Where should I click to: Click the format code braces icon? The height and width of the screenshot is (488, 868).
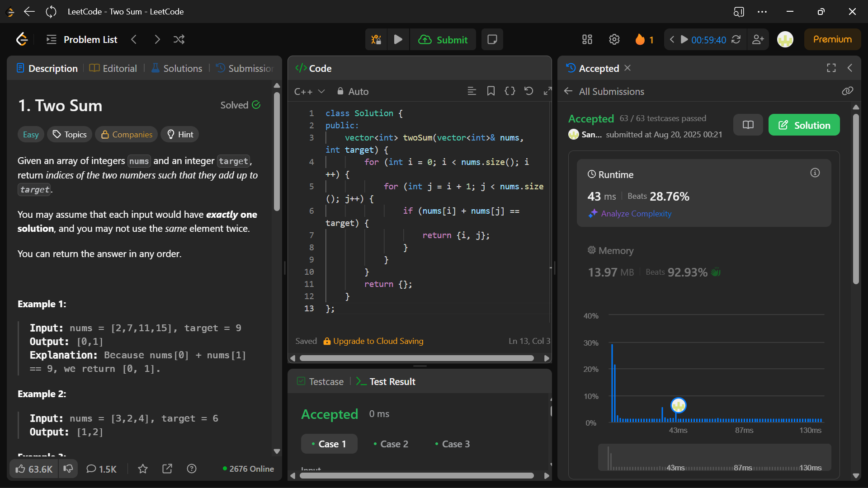click(510, 91)
